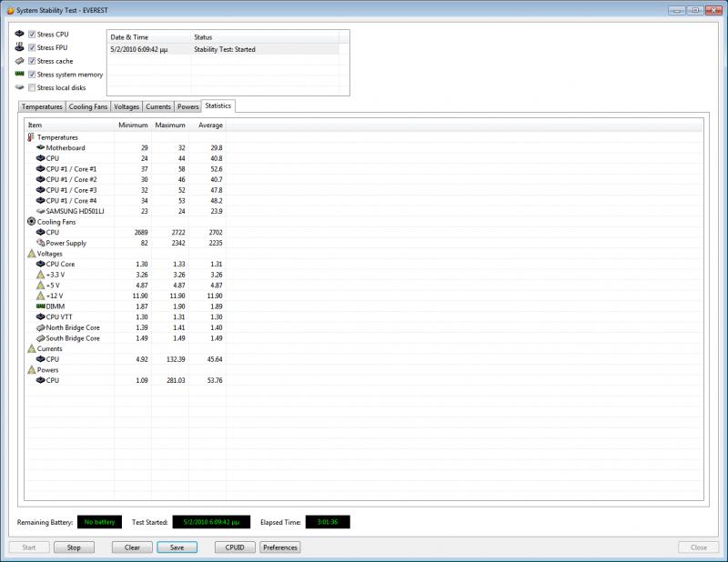This screenshot has width=728, height=562.
Task: Open Preferences
Action: tap(280, 547)
